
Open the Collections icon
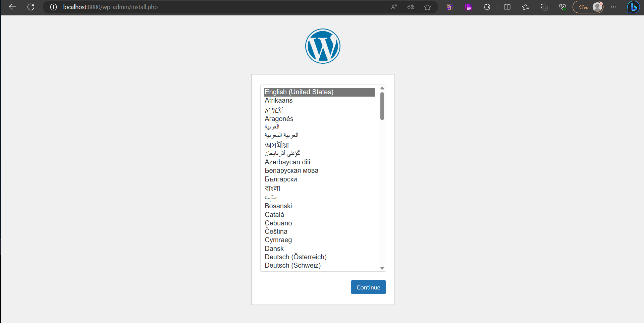click(x=544, y=7)
